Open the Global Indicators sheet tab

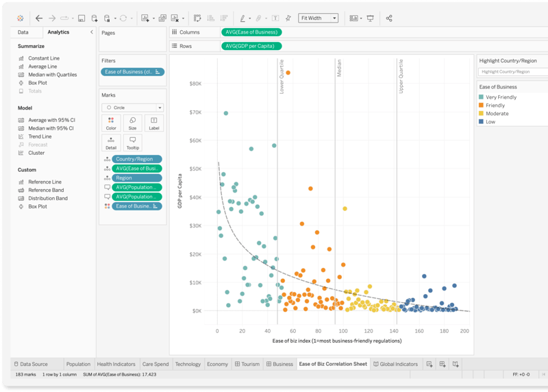pyautogui.click(x=395, y=365)
